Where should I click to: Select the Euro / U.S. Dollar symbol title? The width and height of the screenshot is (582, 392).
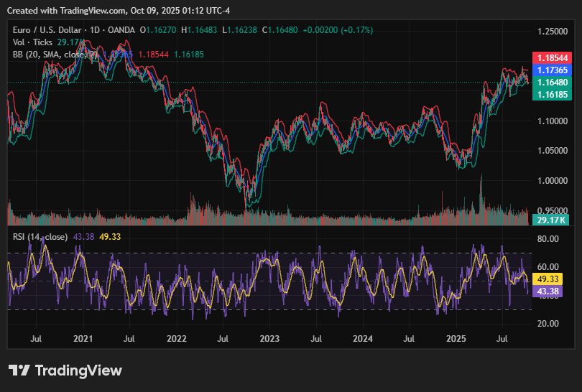point(46,30)
